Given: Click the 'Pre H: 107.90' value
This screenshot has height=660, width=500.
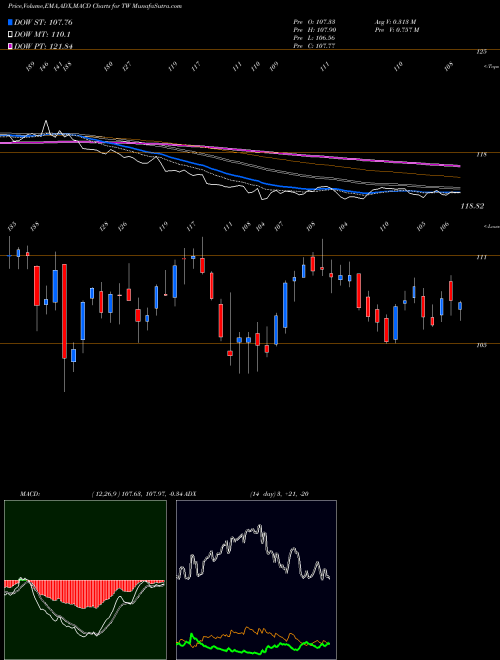Looking at the screenshot, I should (x=314, y=30).
